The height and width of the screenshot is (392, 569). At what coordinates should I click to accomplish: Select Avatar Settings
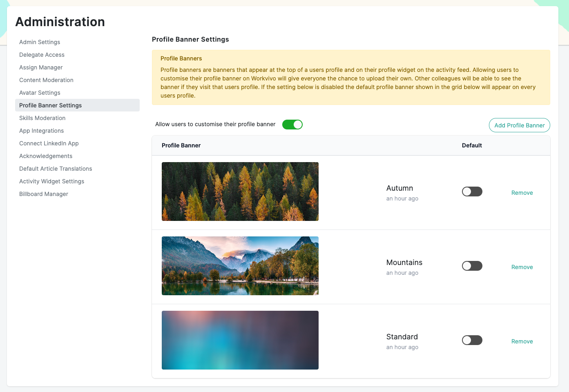(40, 93)
